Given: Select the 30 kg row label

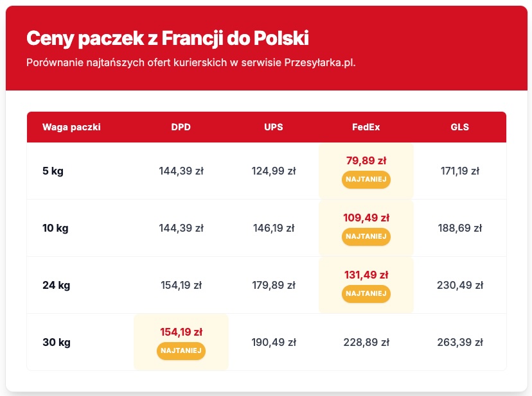Looking at the screenshot, I should [x=57, y=342].
